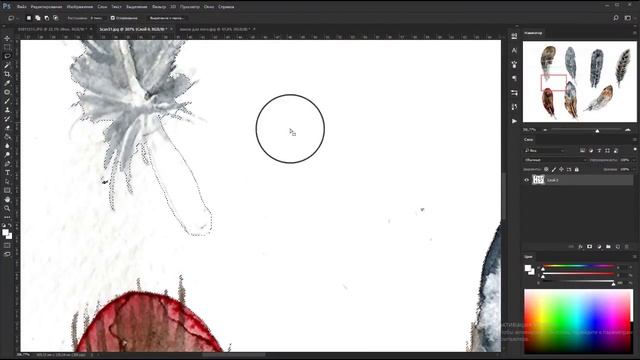Open the search icon in options bar
This screenshot has width=640, height=360.
click(x=616, y=18)
